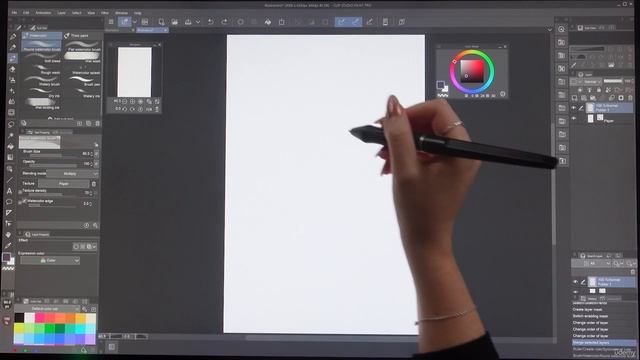
Task: Open the File menu
Action: [x=14, y=13]
